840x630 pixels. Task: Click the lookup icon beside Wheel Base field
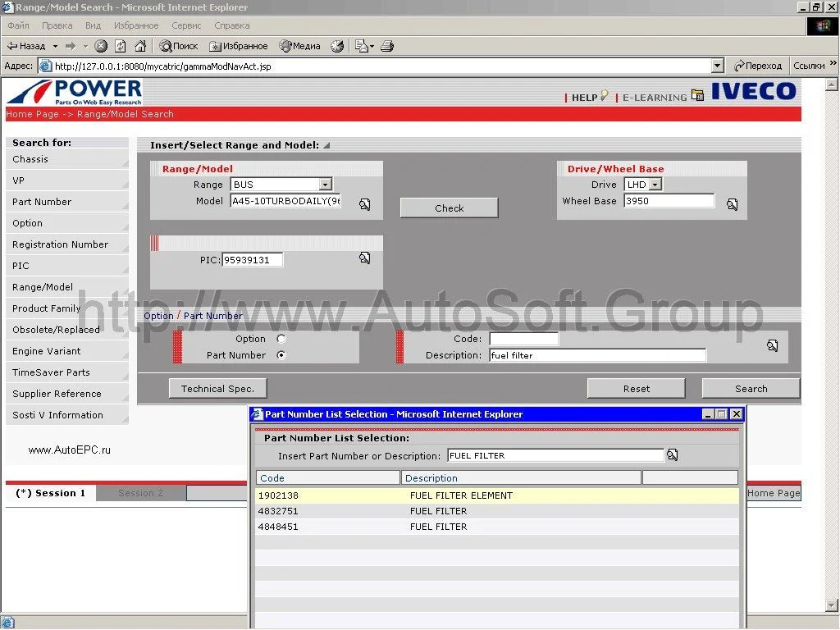[x=732, y=204]
